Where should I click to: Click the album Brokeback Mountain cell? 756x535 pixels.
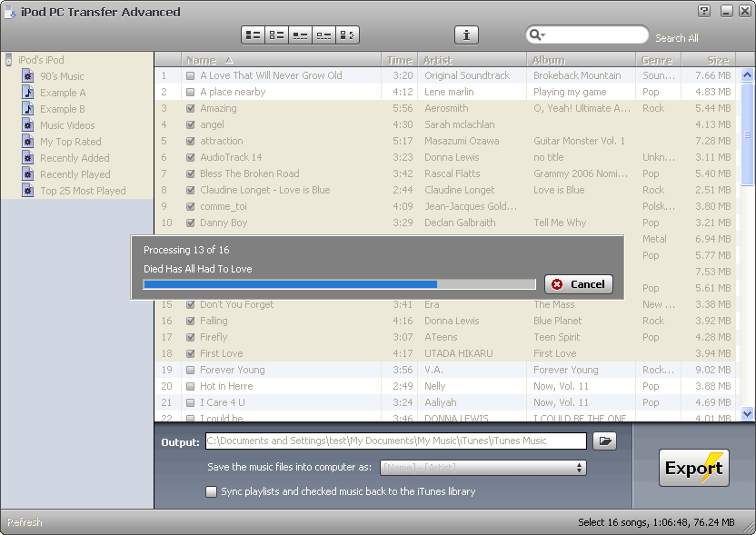click(577, 75)
